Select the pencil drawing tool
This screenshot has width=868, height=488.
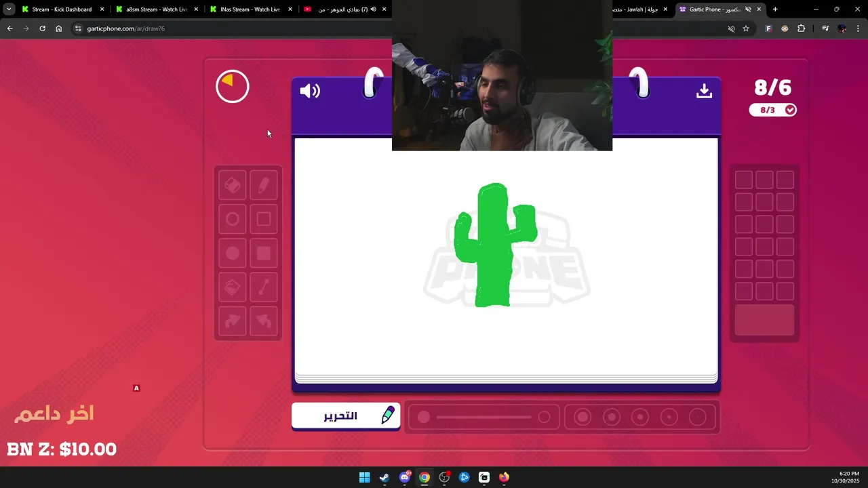[264, 185]
